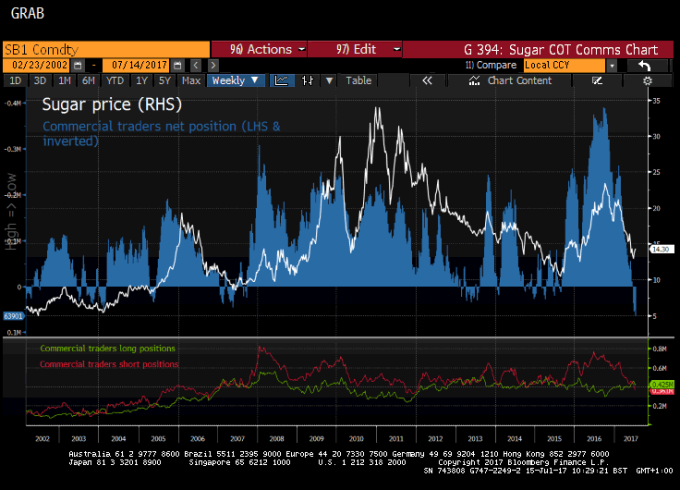Collapse panel with double left chevron
The width and height of the screenshot is (680, 490).
(427, 80)
